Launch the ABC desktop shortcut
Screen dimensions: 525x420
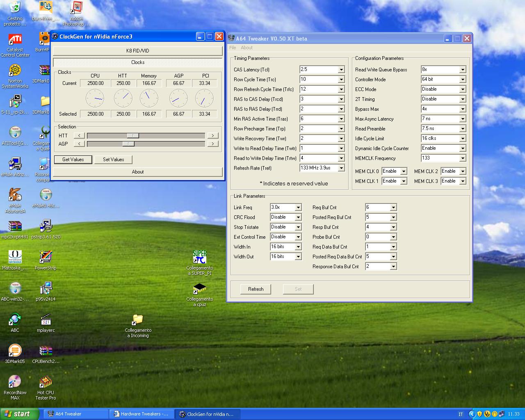point(15,320)
